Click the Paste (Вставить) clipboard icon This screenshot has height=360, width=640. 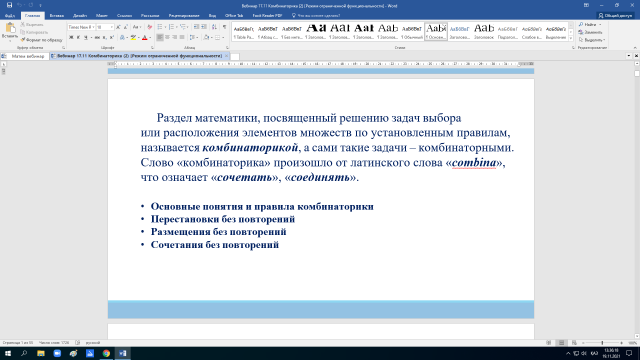(x=10, y=28)
